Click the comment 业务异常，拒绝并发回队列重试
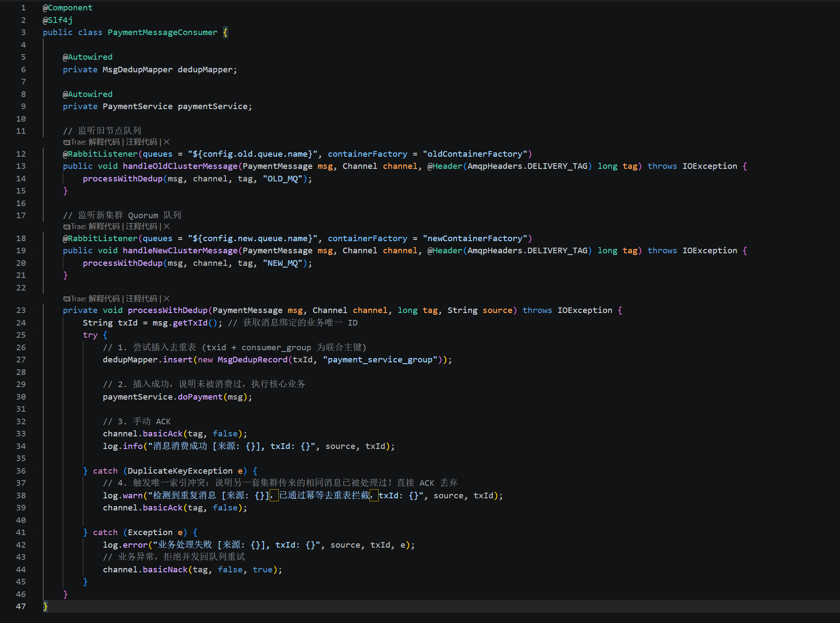 click(174, 557)
